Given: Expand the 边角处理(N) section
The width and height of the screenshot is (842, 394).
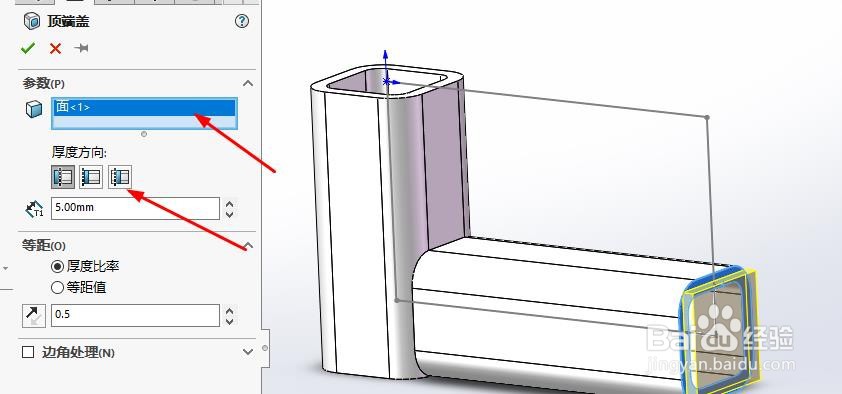Looking at the screenshot, I should pyautogui.click(x=248, y=352).
